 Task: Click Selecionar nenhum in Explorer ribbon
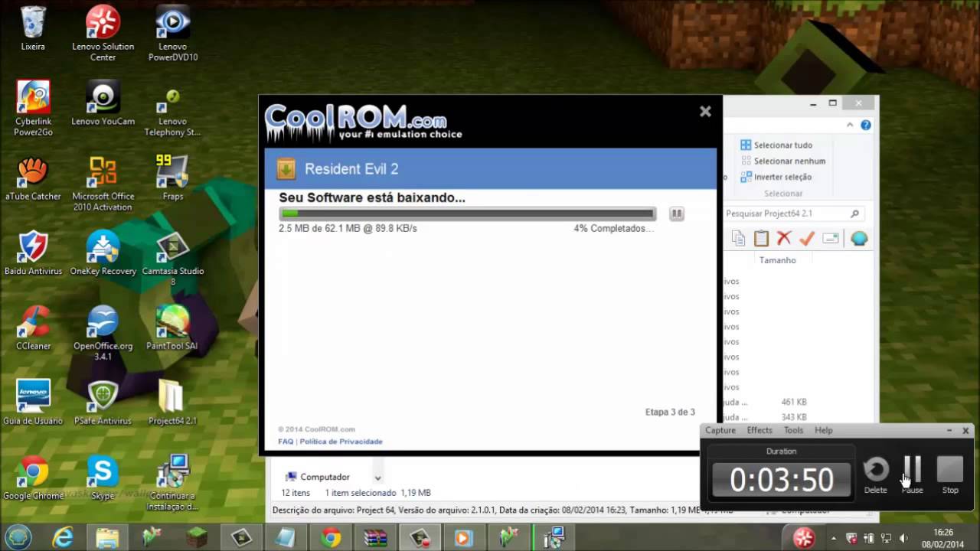(782, 161)
